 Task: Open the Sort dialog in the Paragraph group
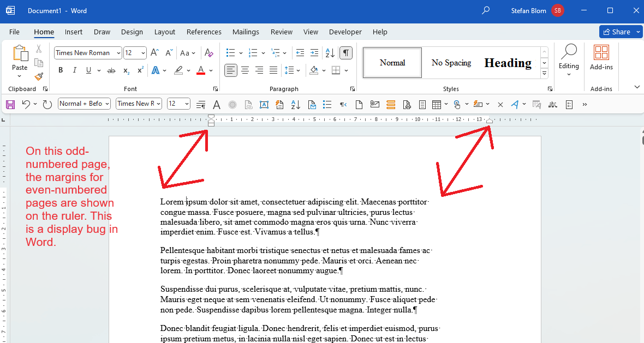point(329,52)
